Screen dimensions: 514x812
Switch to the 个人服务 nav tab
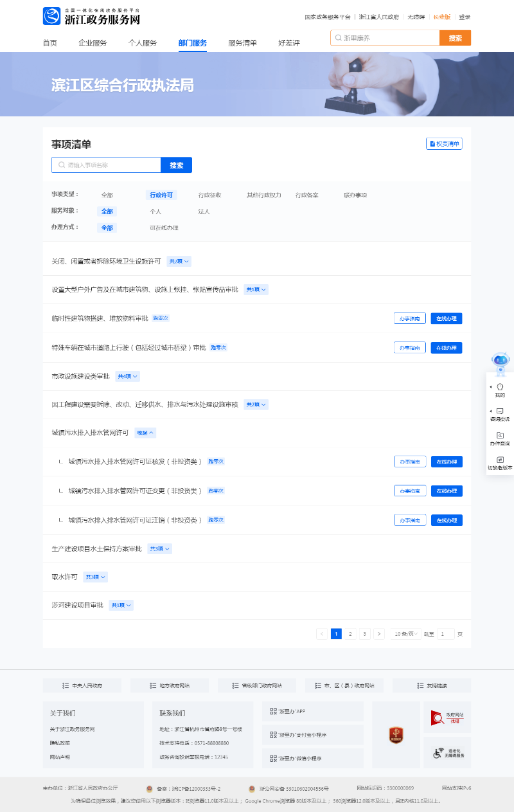coord(143,43)
